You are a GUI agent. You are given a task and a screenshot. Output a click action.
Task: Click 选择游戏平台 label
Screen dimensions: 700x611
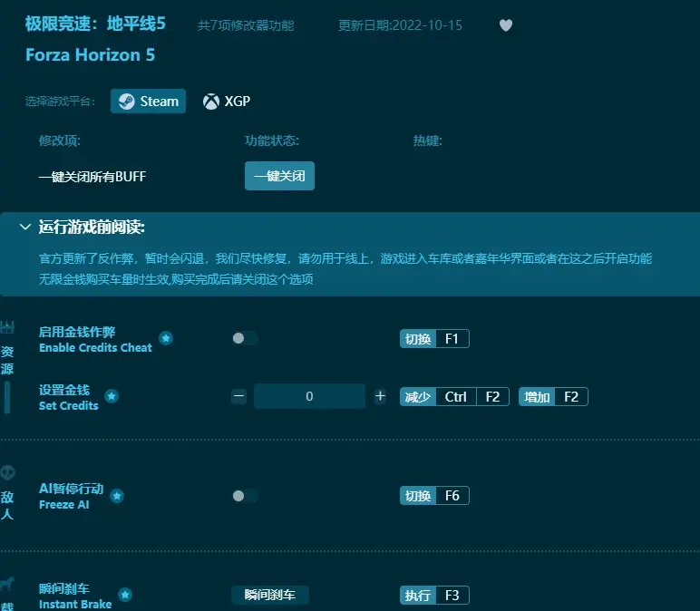60,102
